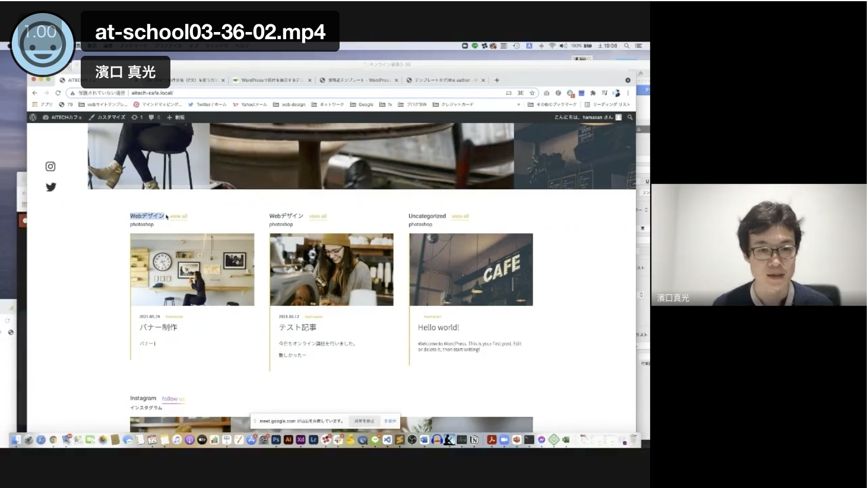Click the Chrome back arrow
This screenshot has width=868, height=488.
(x=34, y=93)
